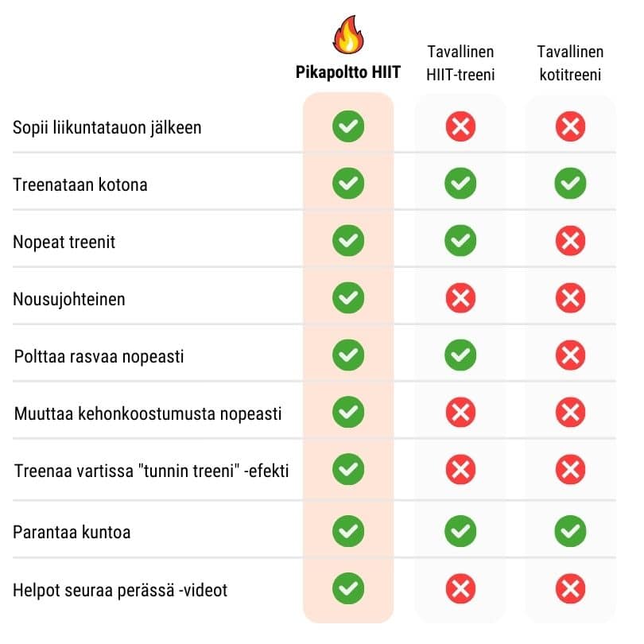
Task: Click the Treenataan kotona row label
Action: [80, 184]
